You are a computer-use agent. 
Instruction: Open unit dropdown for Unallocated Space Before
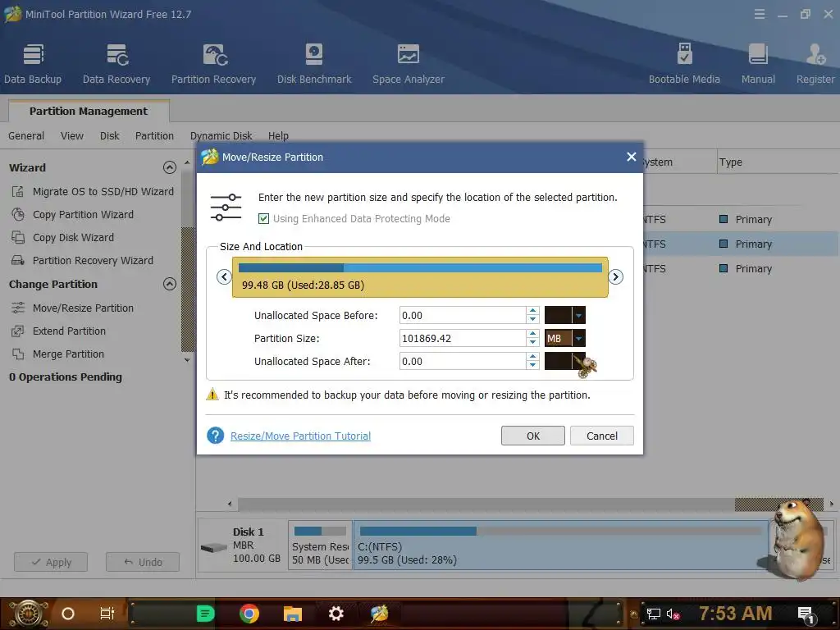pos(578,315)
